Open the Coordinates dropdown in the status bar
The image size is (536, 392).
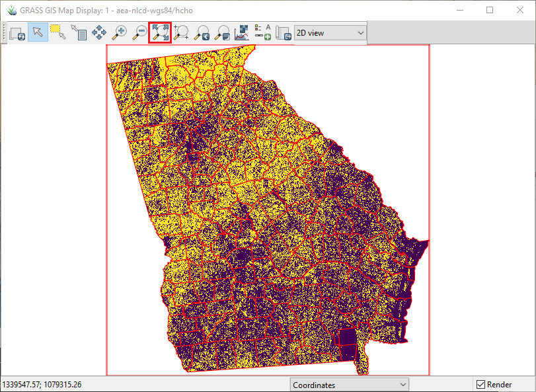350,384
